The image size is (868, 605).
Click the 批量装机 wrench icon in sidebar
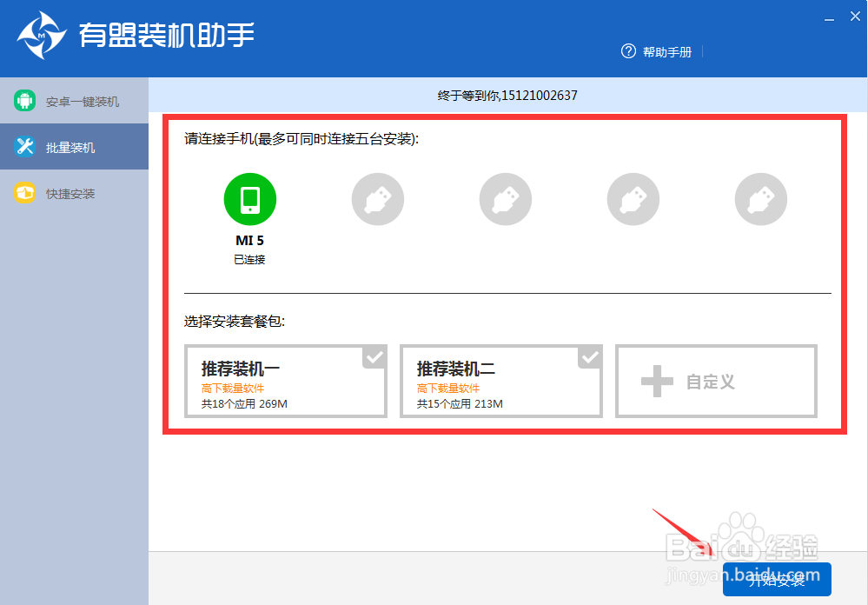tap(24, 146)
